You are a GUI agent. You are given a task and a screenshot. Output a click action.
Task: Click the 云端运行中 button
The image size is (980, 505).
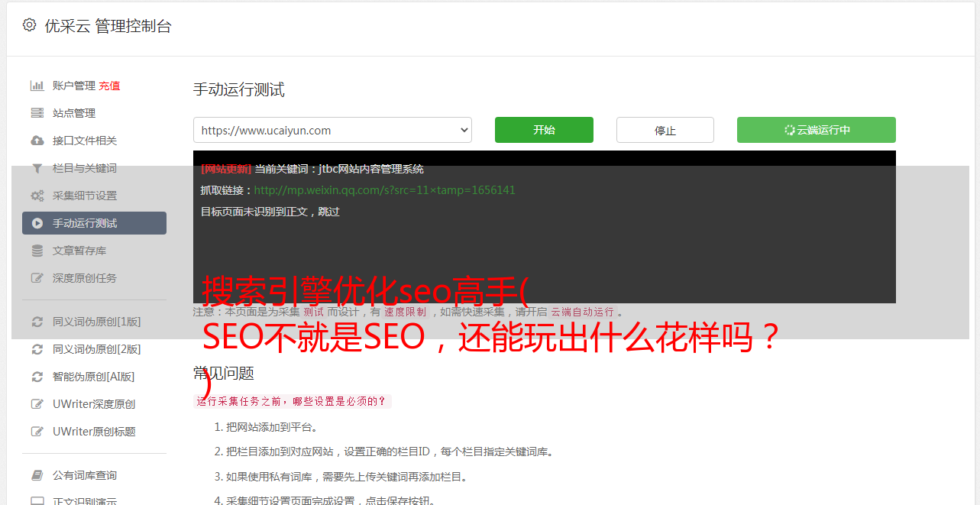[x=817, y=130]
